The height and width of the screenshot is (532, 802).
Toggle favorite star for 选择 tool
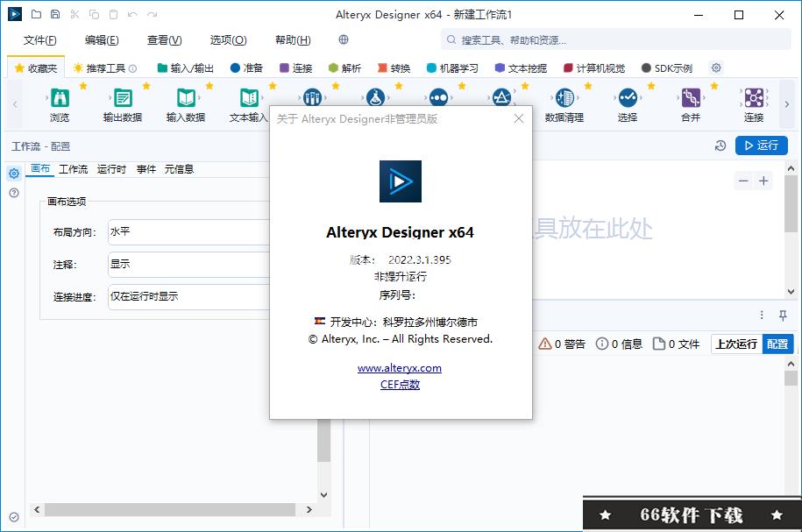(x=651, y=86)
